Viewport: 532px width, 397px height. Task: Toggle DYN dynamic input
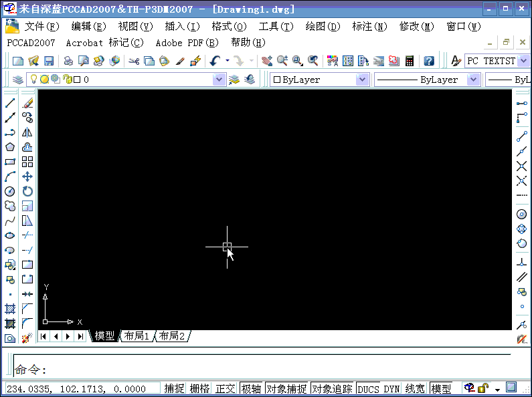click(x=392, y=388)
